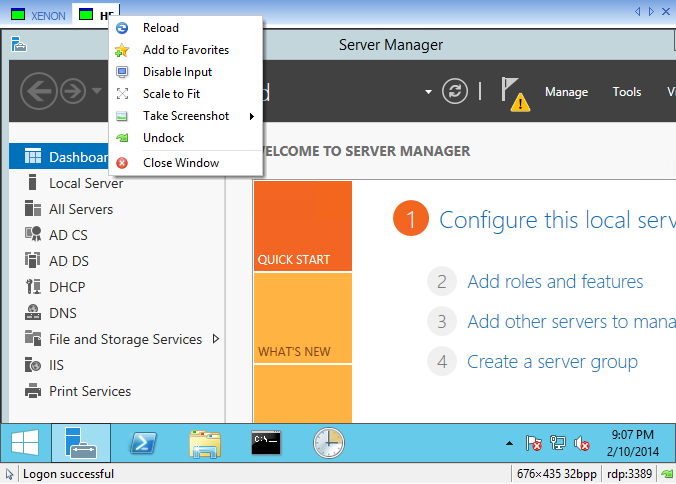Launch PowerShell from the taskbar
The width and height of the screenshot is (676, 484).
point(143,443)
